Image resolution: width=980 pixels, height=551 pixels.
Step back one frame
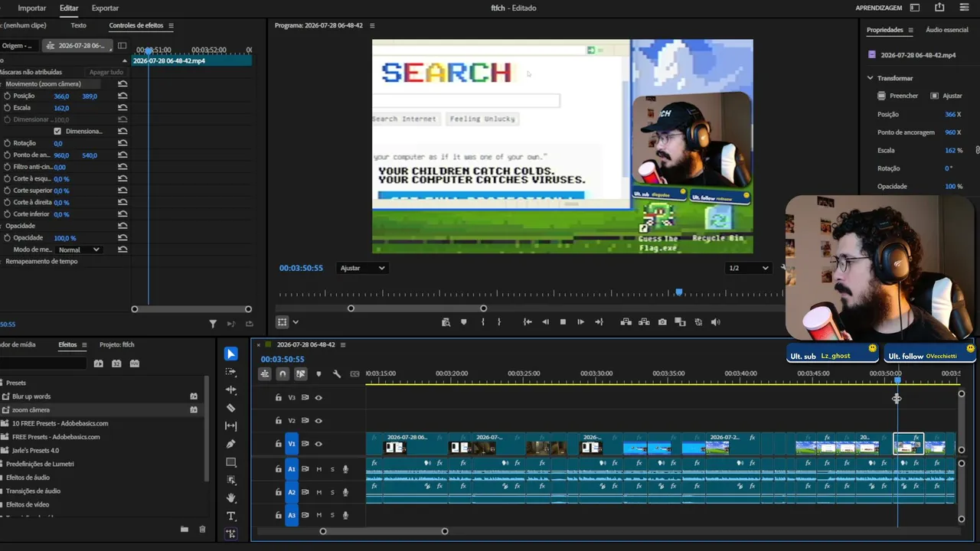(x=545, y=322)
